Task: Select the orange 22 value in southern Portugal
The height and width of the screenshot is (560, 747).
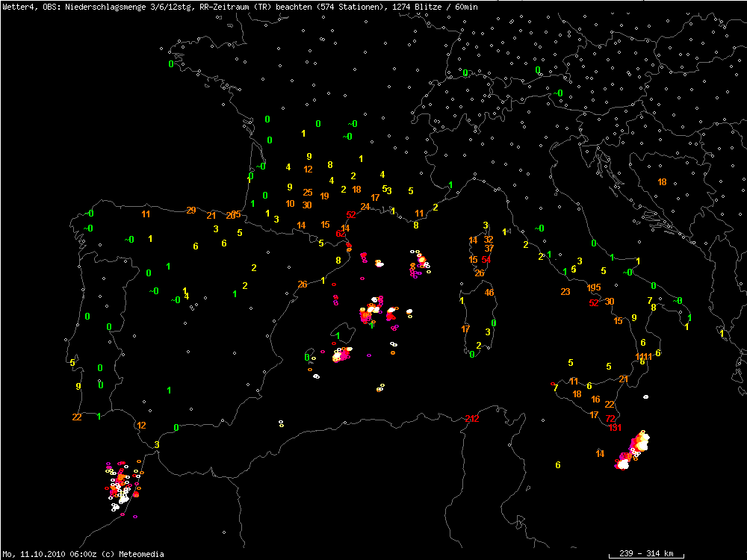Action: (x=76, y=417)
